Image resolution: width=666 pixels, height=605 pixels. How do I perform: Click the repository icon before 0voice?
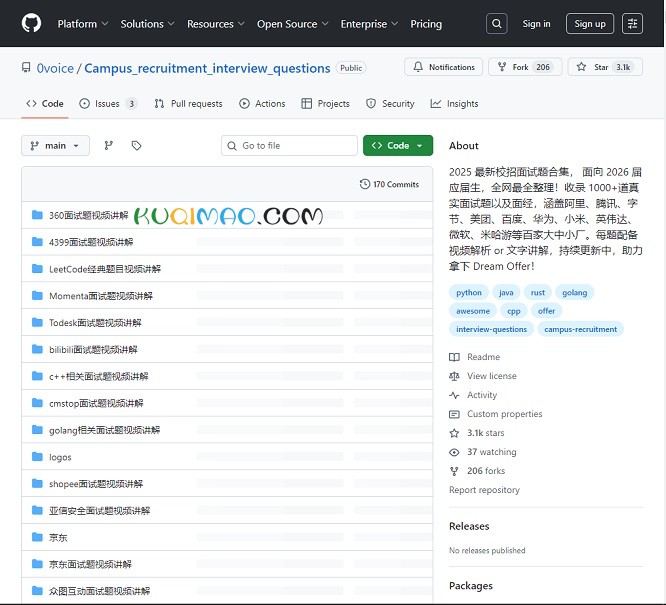tap(26, 68)
